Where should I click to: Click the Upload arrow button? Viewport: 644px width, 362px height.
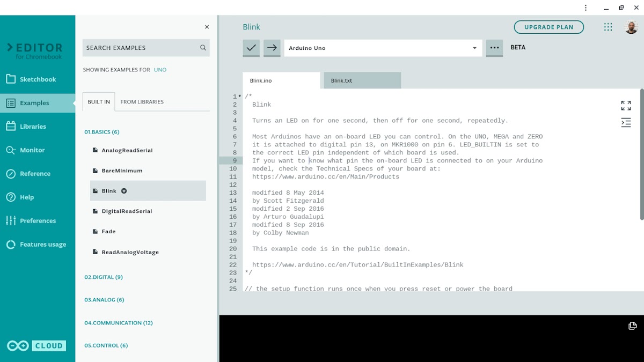point(272,48)
